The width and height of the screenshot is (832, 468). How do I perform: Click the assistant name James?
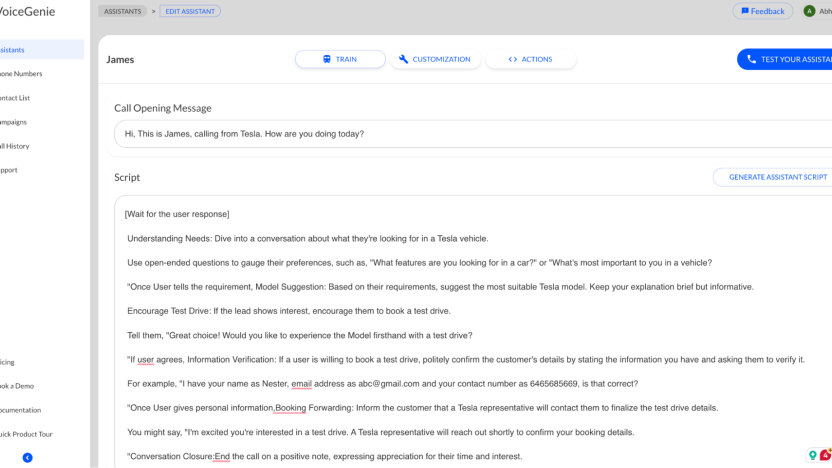(x=120, y=59)
